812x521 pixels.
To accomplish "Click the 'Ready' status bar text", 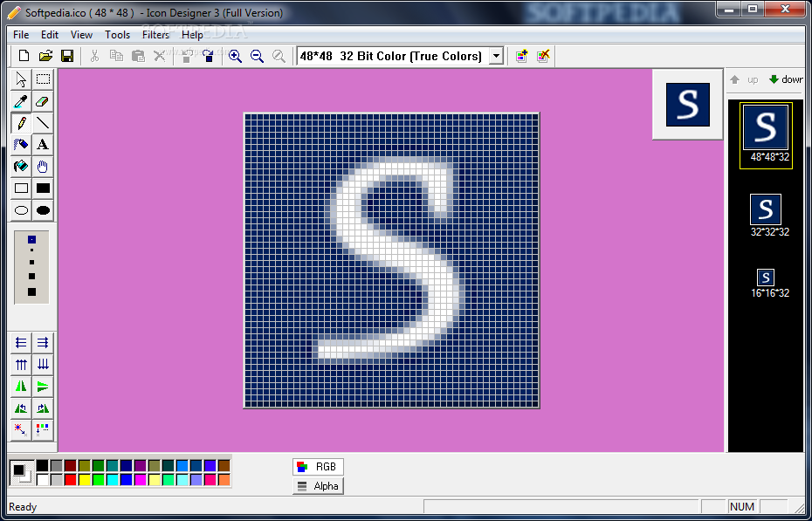I will point(23,507).
